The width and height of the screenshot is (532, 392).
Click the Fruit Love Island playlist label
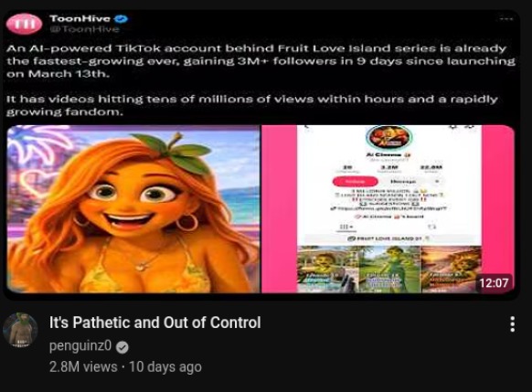tap(388, 238)
